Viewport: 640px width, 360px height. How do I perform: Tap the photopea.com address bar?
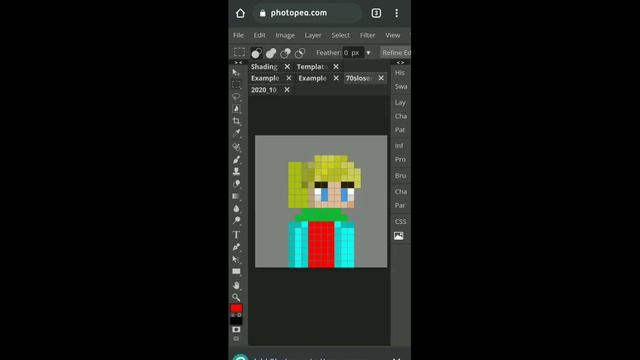pos(307,13)
